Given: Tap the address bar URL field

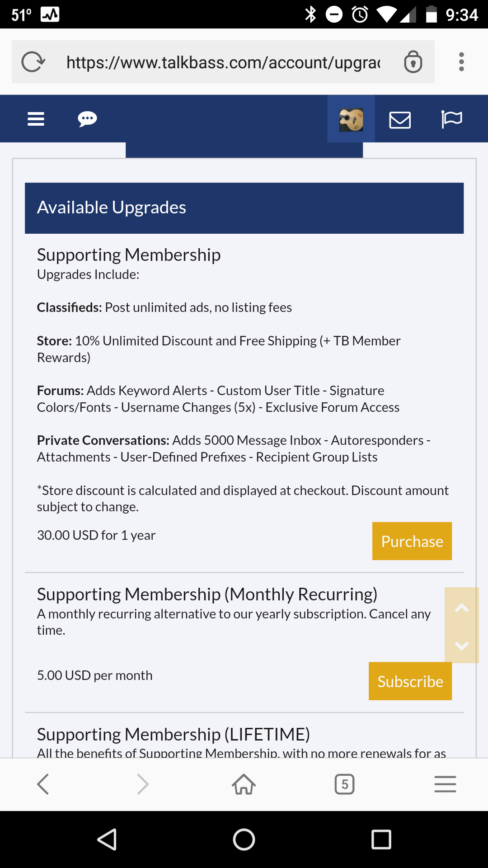Looking at the screenshot, I should 223,62.
